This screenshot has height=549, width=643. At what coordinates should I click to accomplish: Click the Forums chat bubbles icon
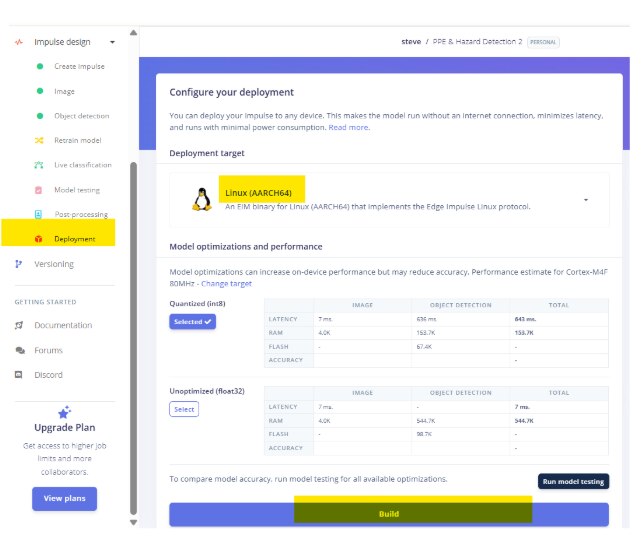click(20, 351)
